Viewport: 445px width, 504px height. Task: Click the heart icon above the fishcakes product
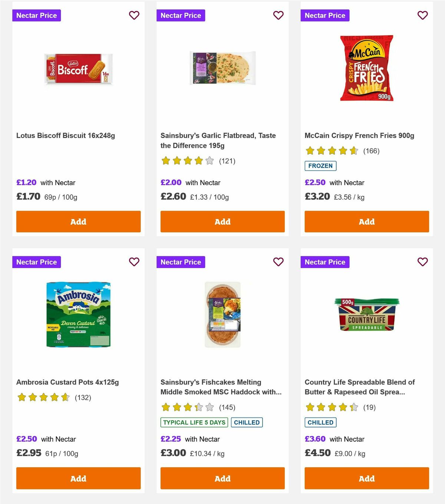click(278, 262)
